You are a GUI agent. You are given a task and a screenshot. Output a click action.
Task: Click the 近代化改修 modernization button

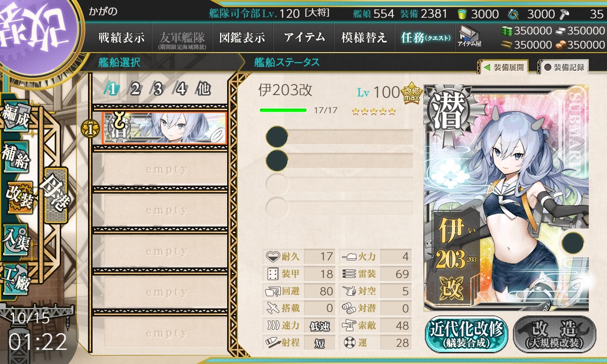(x=466, y=334)
